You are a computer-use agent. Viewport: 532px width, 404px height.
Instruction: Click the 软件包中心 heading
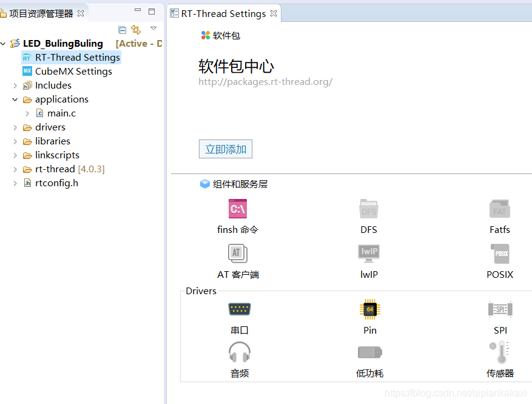point(236,66)
